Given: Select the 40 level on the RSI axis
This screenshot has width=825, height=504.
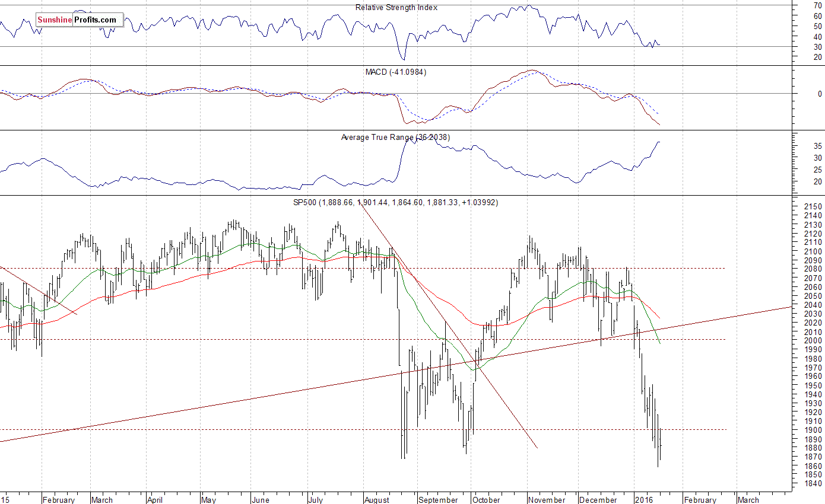Looking at the screenshot, I should [818, 37].
